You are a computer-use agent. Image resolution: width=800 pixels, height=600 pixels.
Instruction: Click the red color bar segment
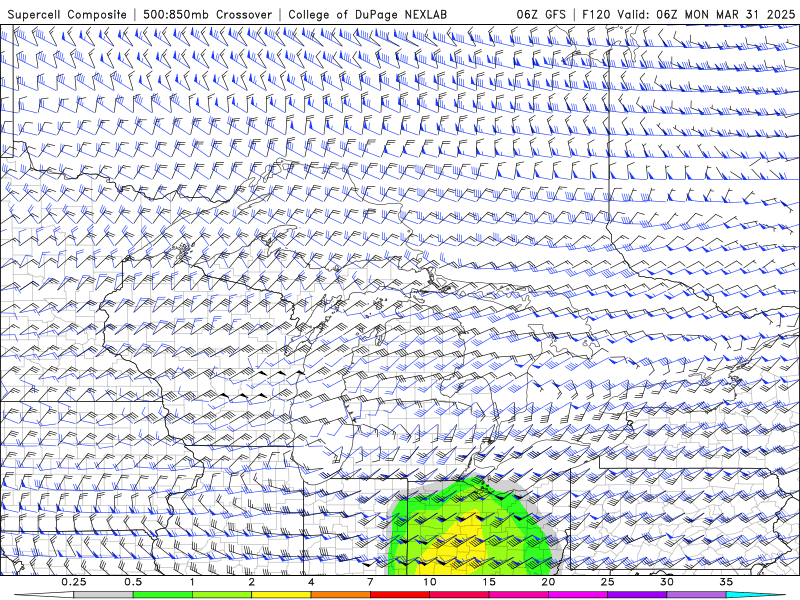coord(399,595)
